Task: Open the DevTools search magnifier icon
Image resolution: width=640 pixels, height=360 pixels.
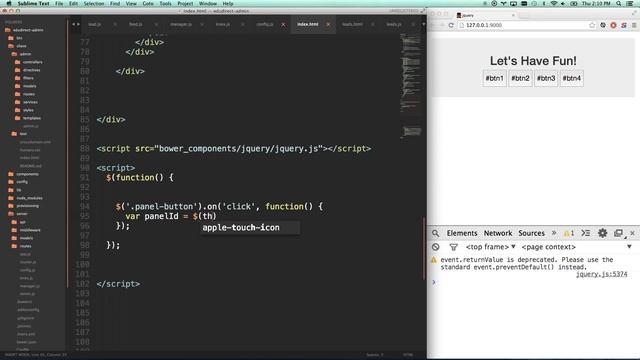Action: point(436,233)
